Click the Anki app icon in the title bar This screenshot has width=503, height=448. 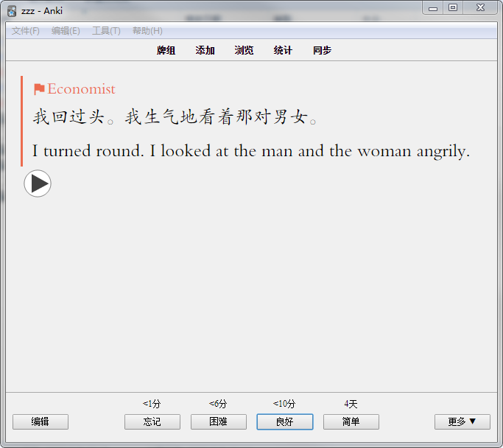tap(12, 11)
